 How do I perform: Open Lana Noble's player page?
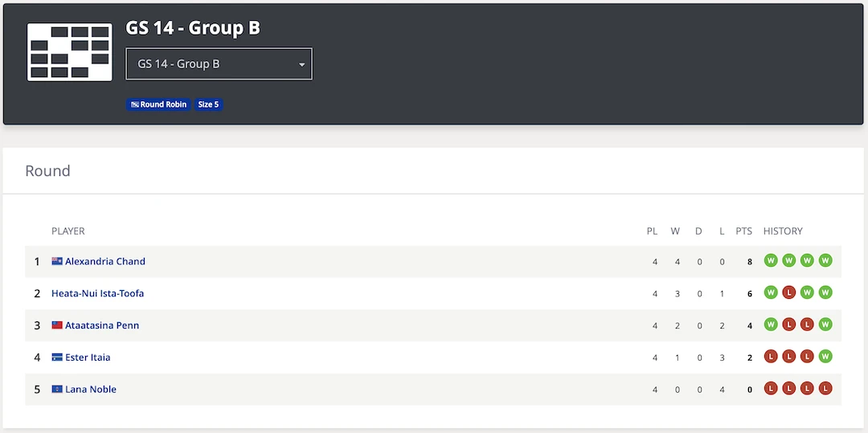point(91,390)
